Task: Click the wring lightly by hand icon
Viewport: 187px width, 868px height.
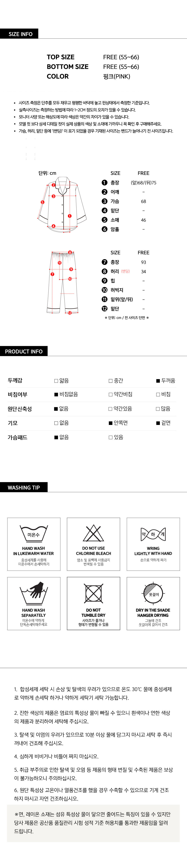Action: click(153, 534)
